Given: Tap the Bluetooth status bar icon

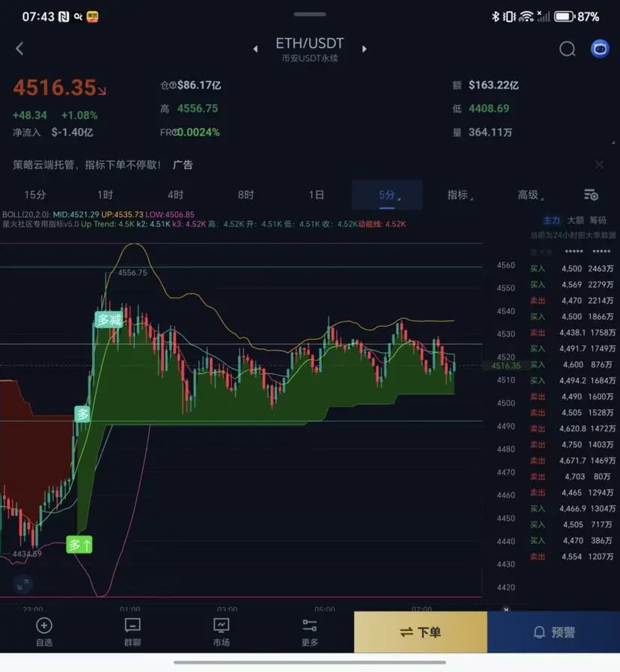Looking at the screenshot, I should pyautogui.click(x=495, y=16).
